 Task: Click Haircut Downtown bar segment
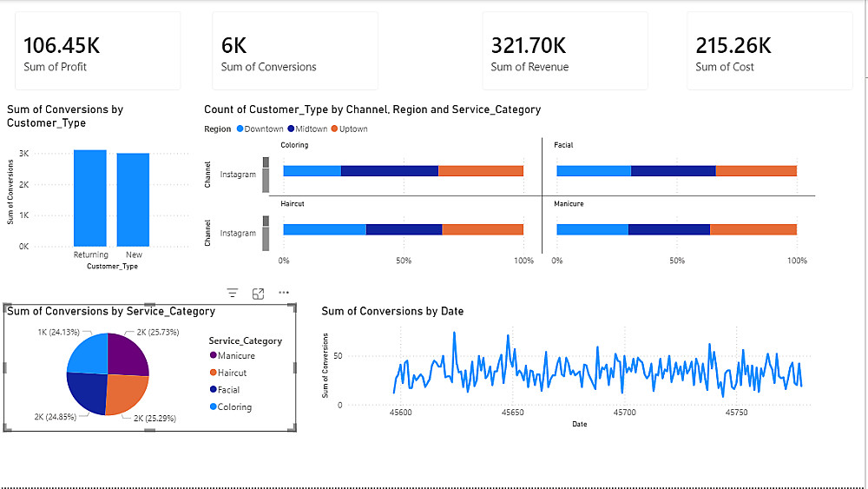[325, 229]
